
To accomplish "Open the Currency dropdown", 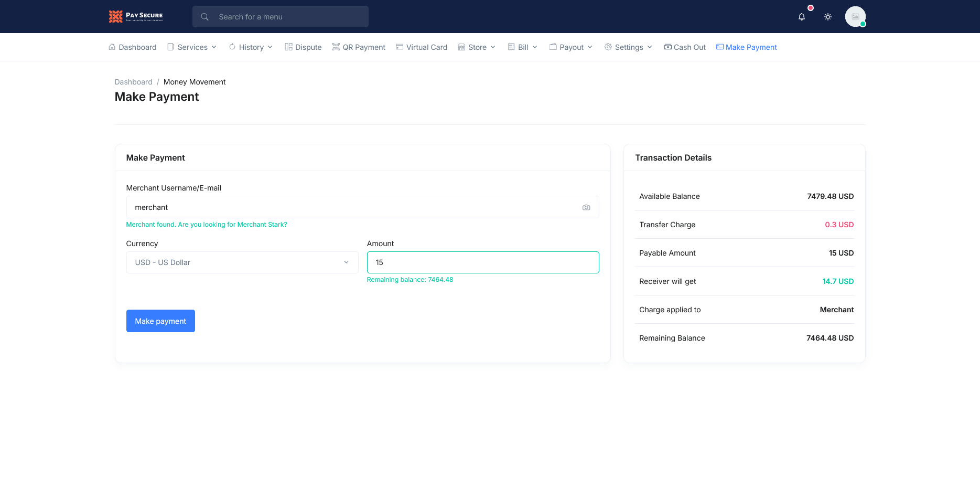I will [242, 262].
